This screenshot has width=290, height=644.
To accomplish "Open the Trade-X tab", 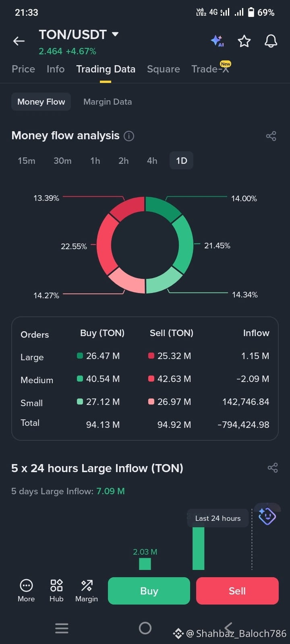I will click(x=210, y=69).
